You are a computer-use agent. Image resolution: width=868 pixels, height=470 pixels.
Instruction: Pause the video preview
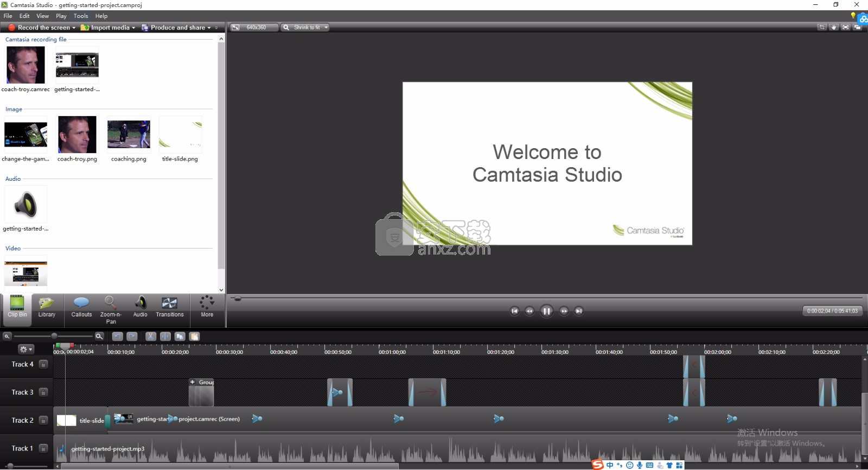pos(546,311)
